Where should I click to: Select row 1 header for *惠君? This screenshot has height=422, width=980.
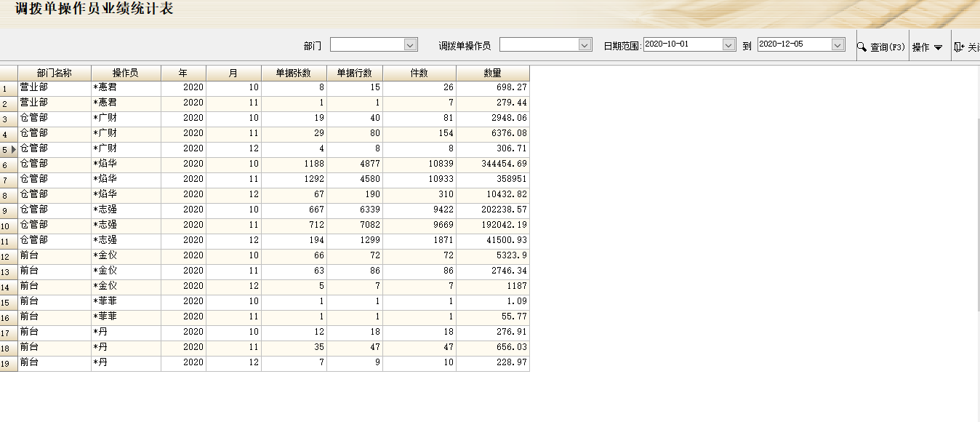point(9,88)
